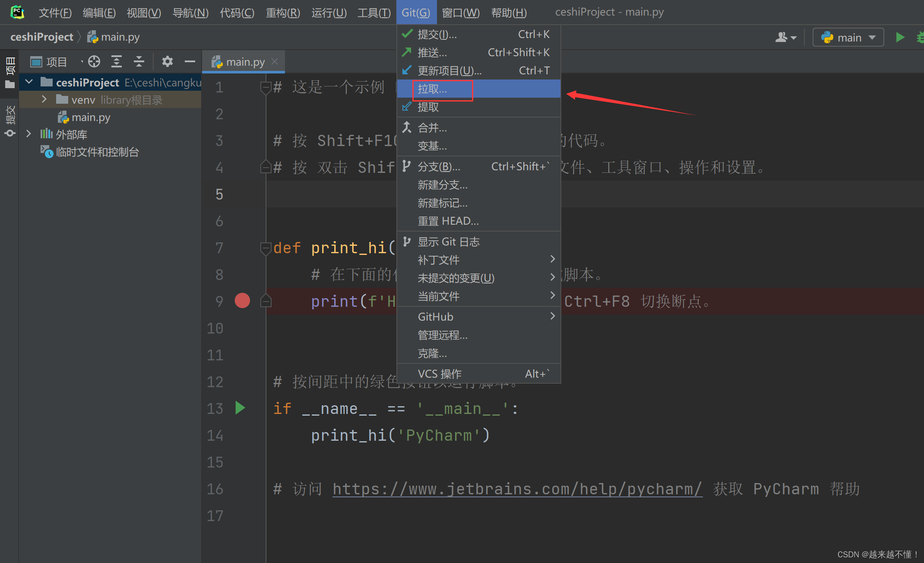Viewport: 924px width, 563px height.
Task: Expand the 补丁文件 submenu
Action: 478,260
